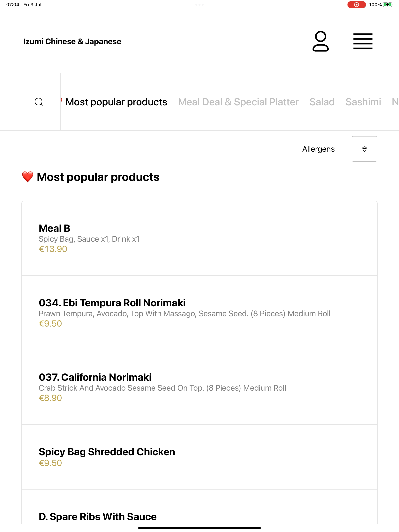Tap the multitasking three-dot indicator
Screen dimensions: 399x532
click(199, 4)
